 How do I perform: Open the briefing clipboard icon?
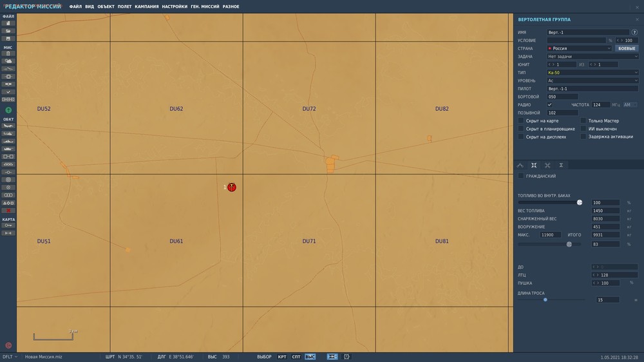click(8, 53)
